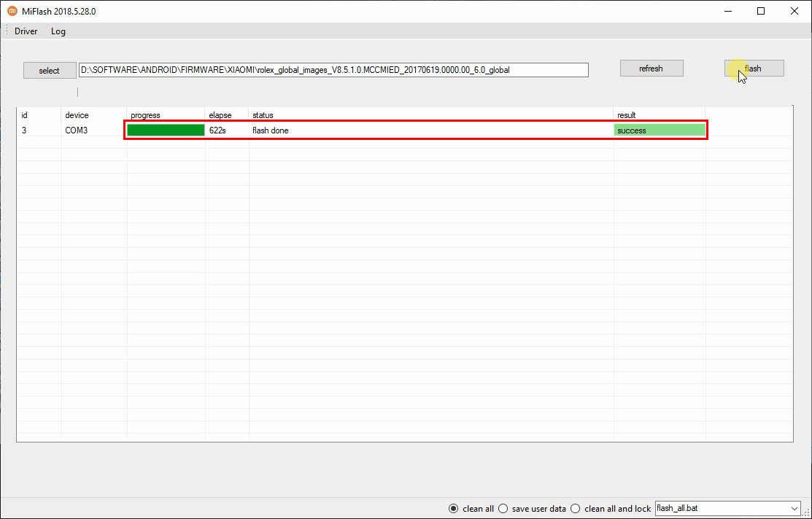Choose the clean all and lock option
This screenshot has width=812, height=519.
tap(576, 509)
